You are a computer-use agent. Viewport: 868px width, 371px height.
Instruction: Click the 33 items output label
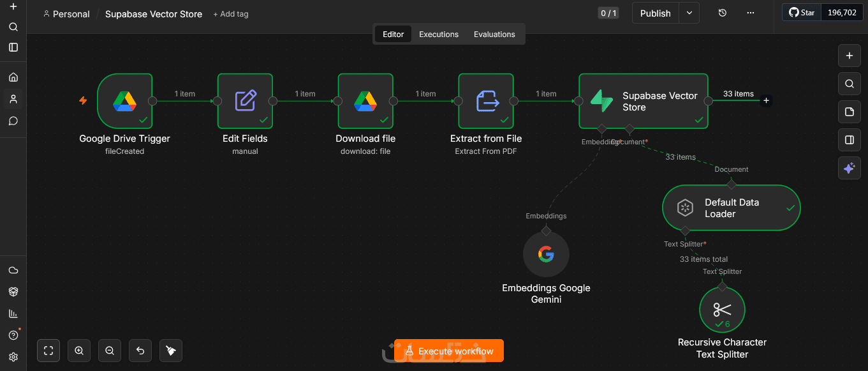tap(739, 94)
